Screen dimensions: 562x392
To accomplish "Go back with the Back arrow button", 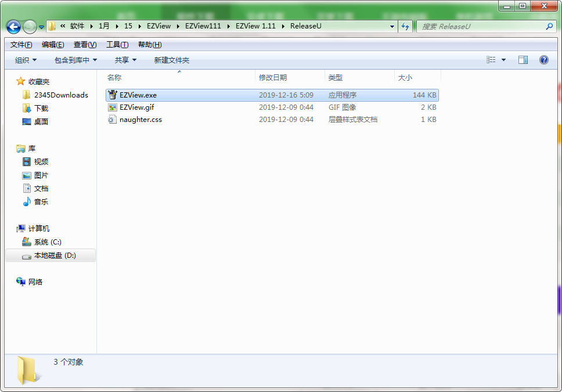I will [x=13, y=27].
